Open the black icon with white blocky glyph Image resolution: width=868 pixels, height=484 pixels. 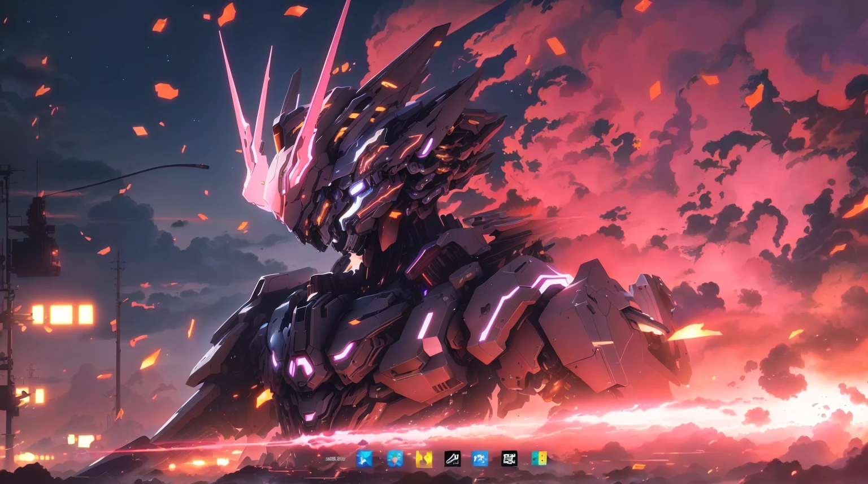click(509, 459)
